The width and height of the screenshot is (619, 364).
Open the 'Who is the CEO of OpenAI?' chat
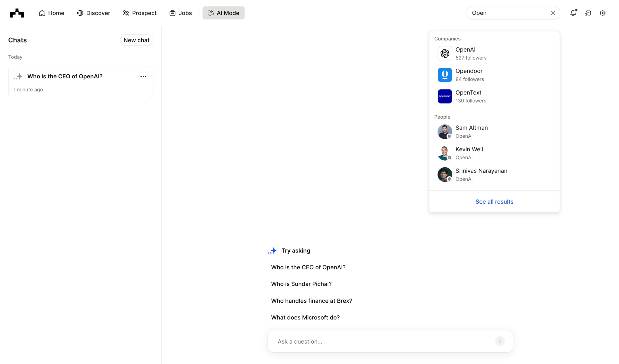click(81, 82)
